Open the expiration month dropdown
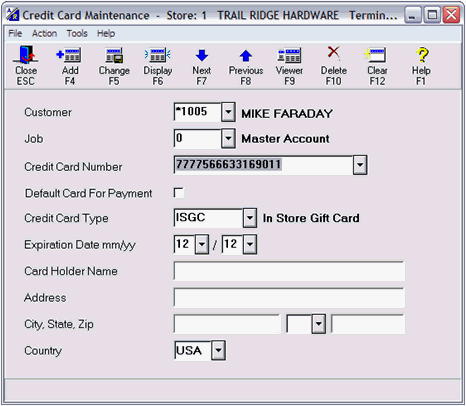Image resolution: width=466 pixels, height=406 pixels. pyautogui.click(x=202, y=245)
